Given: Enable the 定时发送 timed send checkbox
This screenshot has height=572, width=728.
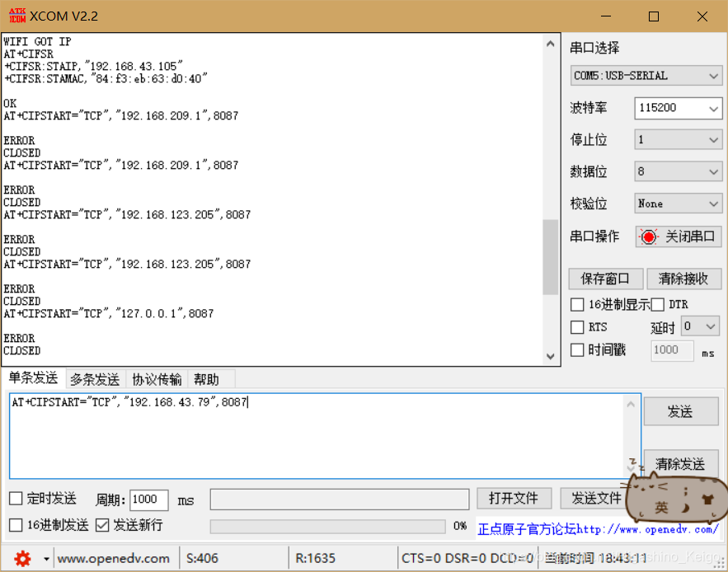Looking at the screenshot, I should [x=16, y=499].
